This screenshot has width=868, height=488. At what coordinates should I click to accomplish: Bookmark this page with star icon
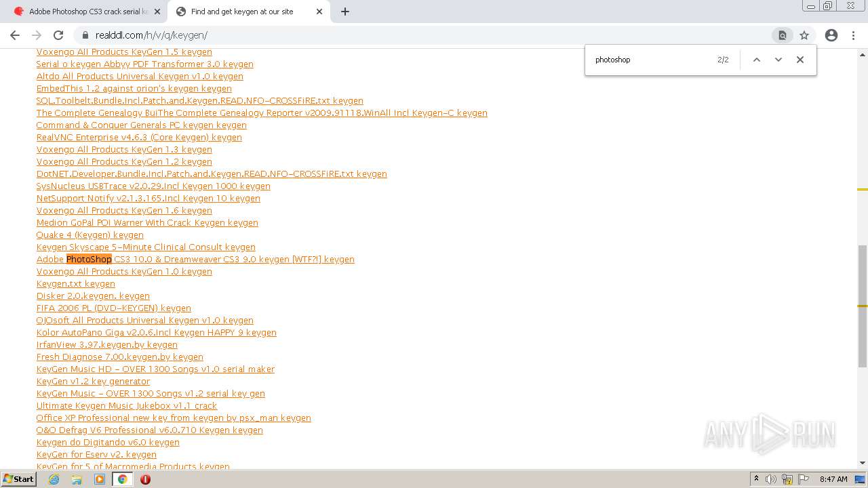click(x=804, y=35)
